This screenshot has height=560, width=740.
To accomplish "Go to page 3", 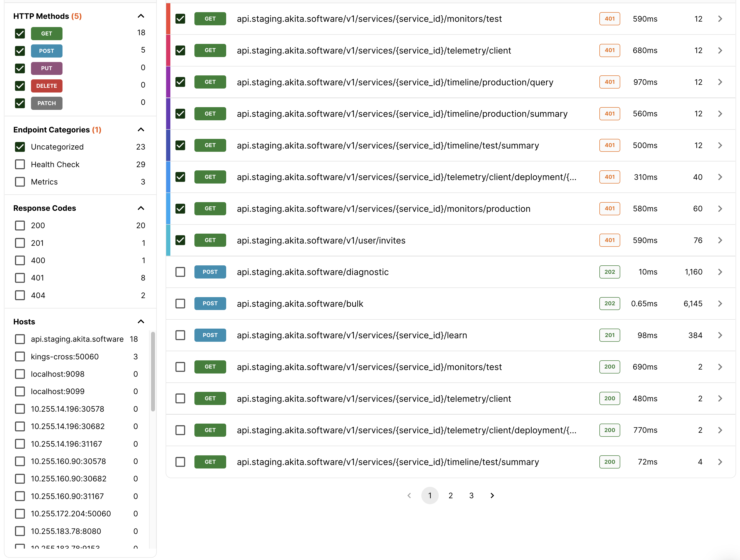I will coord(471,496).
